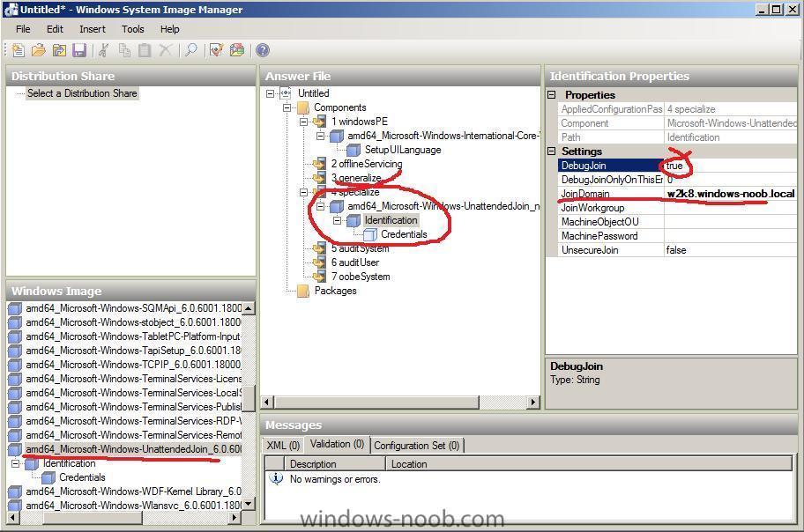Switch to the Configuration Set (0) tab

coord(417,446)
